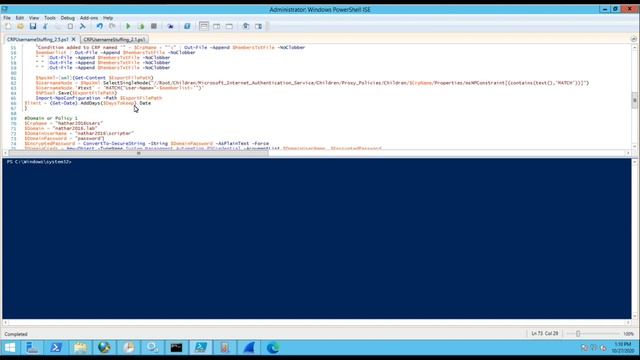Open the Command Prompt taskbar icon
This screenshot has width=640, height=360.
point(176,348)
